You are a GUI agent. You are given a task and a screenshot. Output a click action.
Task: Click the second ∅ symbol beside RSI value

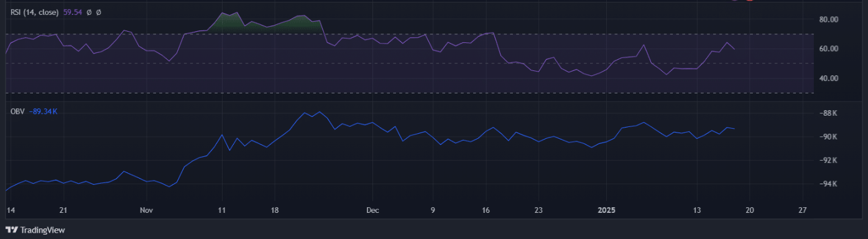tap(99, 12)
